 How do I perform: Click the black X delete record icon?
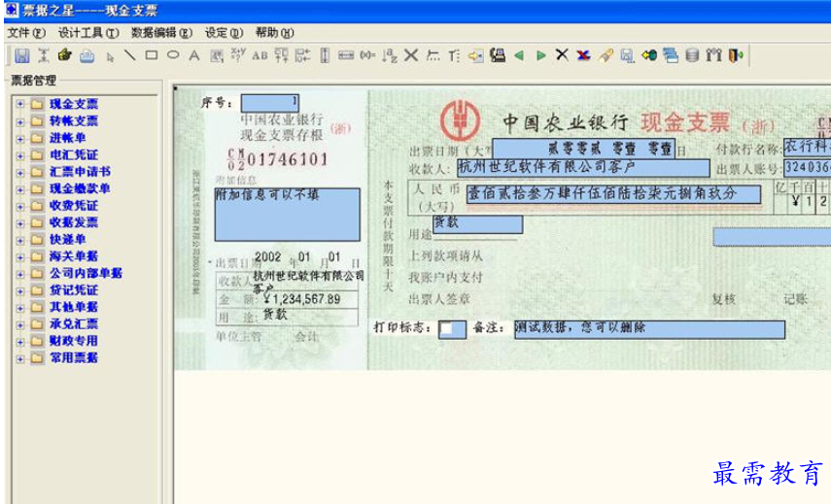click(563, 54)
